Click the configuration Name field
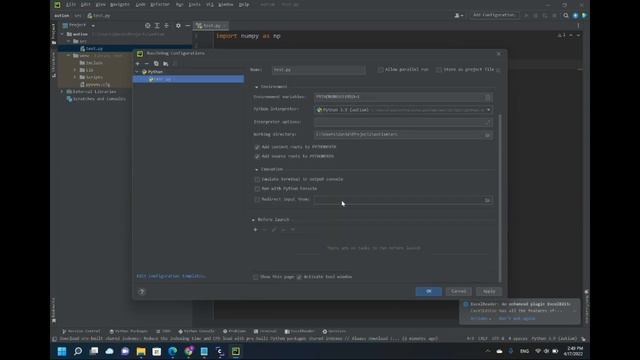 tap(318, 70)
